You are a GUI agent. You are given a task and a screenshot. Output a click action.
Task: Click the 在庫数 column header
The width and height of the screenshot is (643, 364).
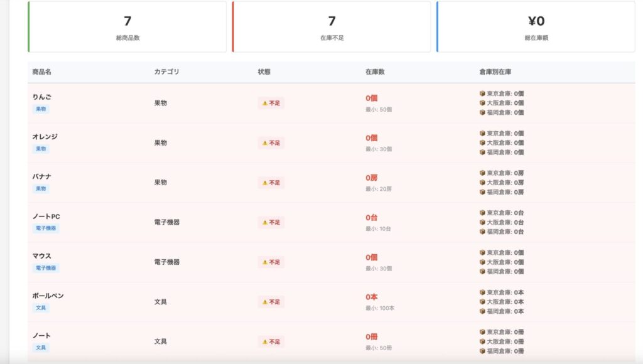coord(375,72)
